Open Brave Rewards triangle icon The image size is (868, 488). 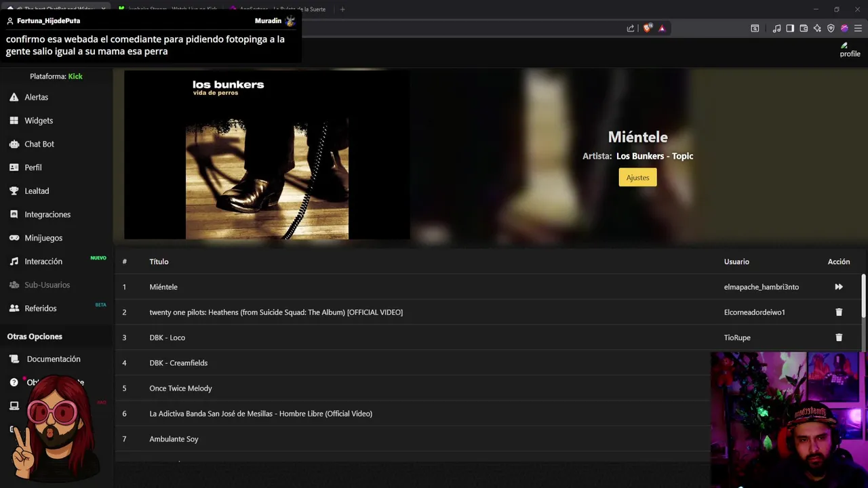pyautogui.click(x=662, y=28)
